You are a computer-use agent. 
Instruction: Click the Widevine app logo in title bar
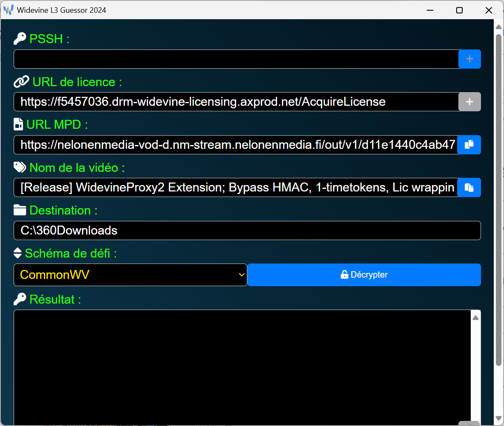coord(9,10)
